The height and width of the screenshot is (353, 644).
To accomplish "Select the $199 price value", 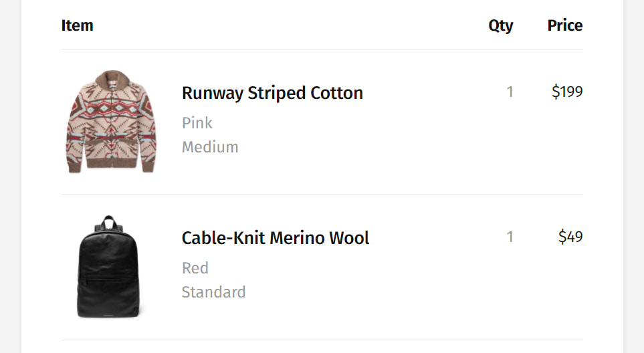I will coord(567,92).
